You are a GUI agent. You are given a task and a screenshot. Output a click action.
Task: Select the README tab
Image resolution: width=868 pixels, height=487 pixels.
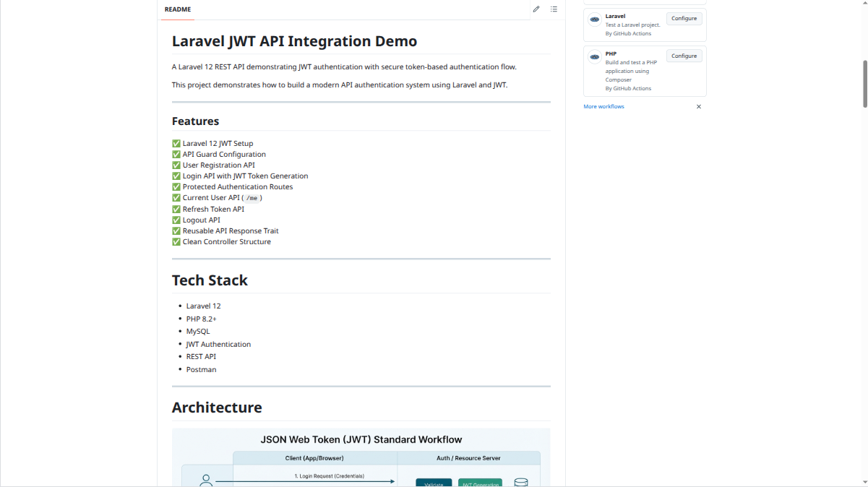178,9
